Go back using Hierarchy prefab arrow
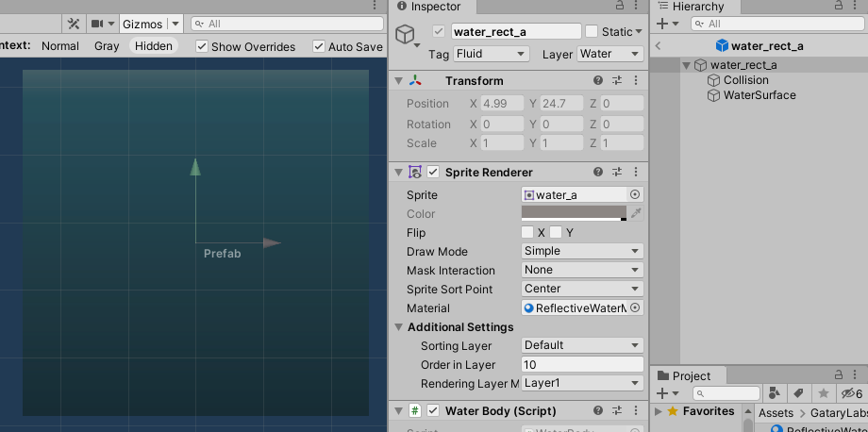Viewport: 868px width, 432px height. pos(658,45)
